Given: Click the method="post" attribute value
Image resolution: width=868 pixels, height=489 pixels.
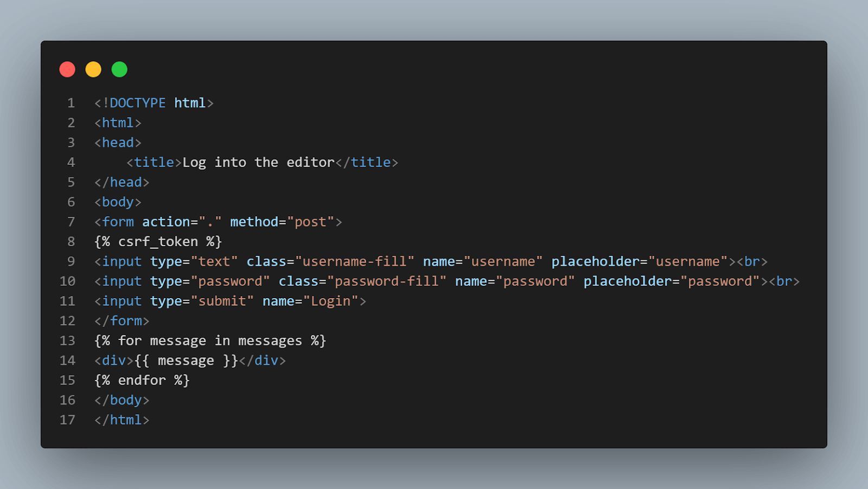Looking at the screenshot, I should click(x=311, y=222).
